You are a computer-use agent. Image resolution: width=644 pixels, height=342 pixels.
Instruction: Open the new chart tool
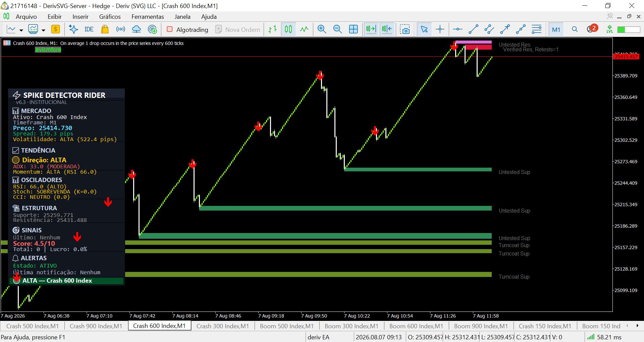point(11,30)
